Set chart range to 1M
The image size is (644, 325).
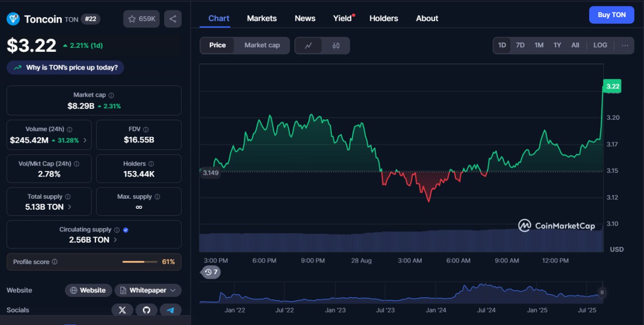(539, 45)
